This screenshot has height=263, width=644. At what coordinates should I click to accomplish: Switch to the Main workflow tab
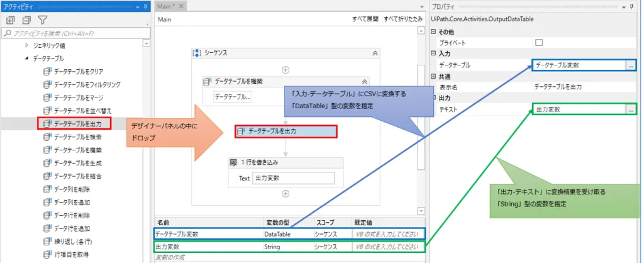167,6
